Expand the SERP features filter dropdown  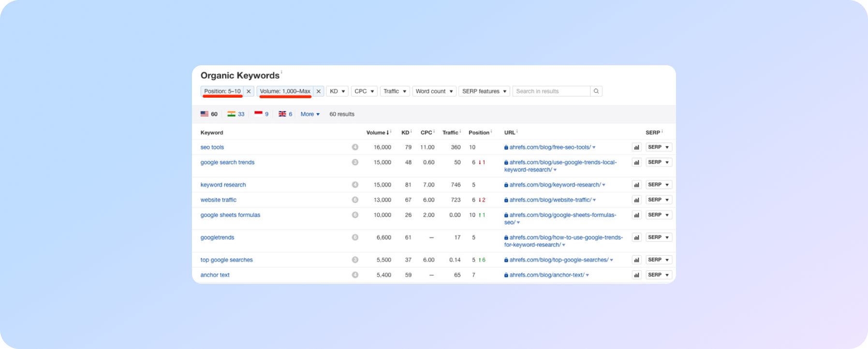pyautogui.click(x=484, y=91)
